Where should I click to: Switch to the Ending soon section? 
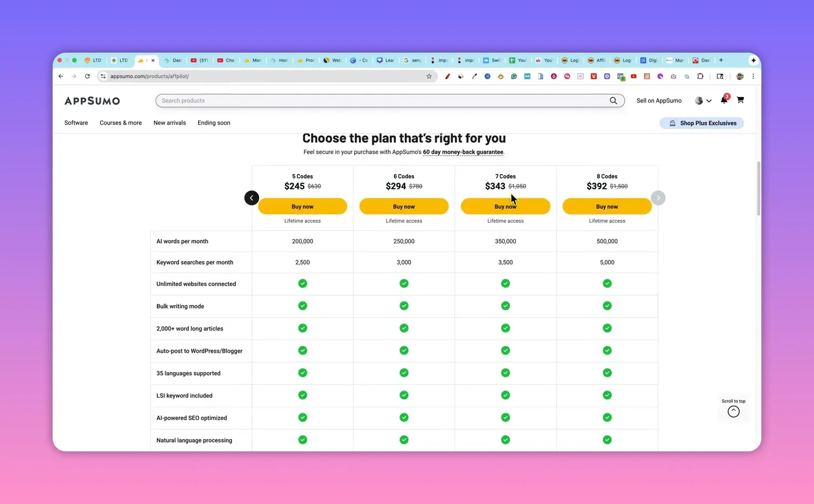point(214,122)
